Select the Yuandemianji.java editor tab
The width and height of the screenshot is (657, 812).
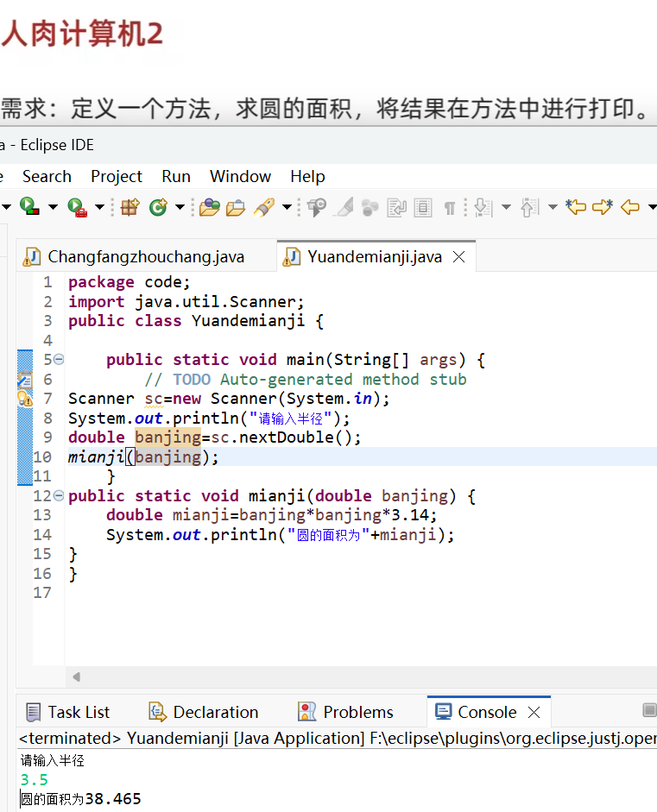[x=375, y=257]
